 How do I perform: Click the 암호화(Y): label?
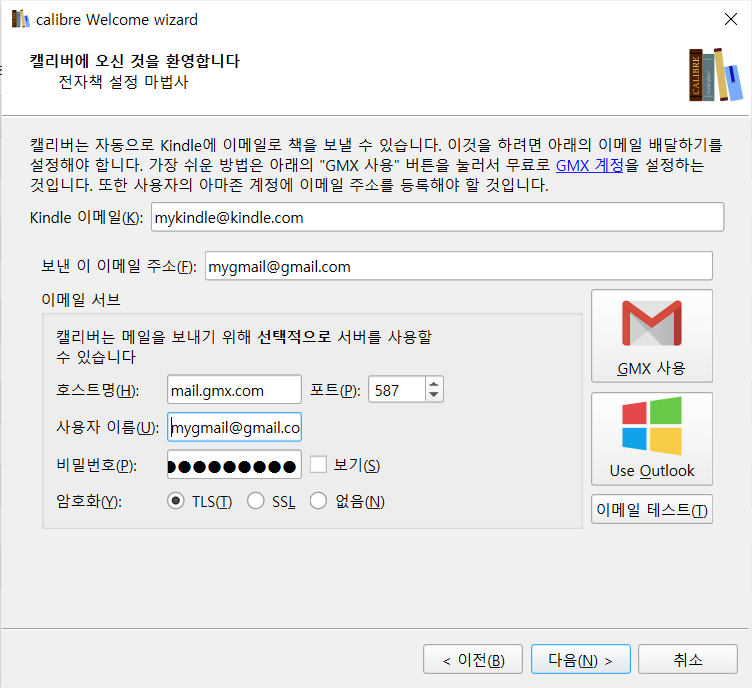click(89, 501)
